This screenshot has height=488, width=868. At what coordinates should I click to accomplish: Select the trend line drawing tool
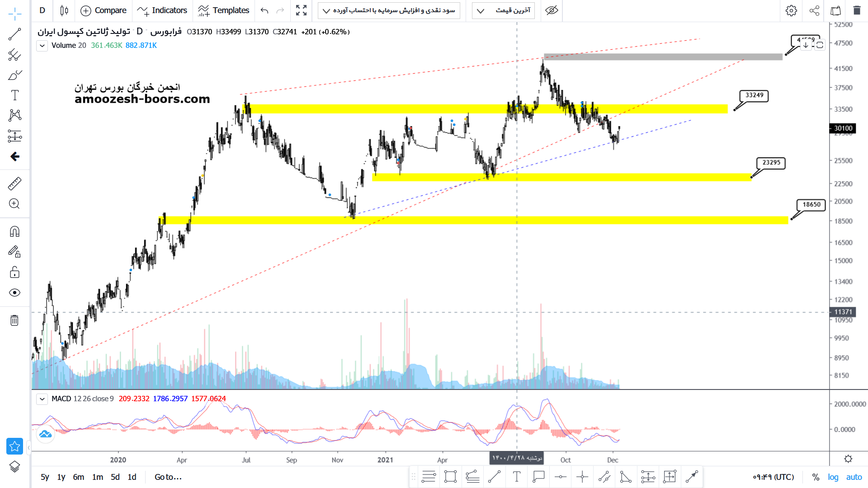(x=14, y=34)
